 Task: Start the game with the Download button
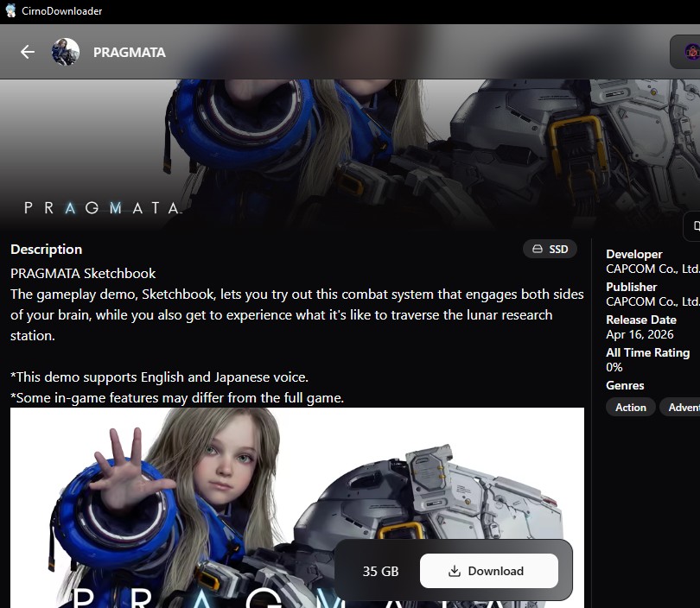[489, 571]
